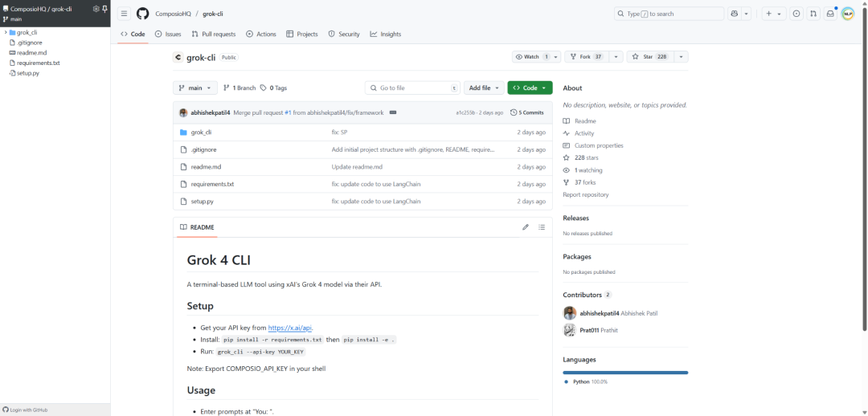Screen dimensions: 868x416
Task: Expand the Fork dropdown arrow
Action: (x=616, y=57)
